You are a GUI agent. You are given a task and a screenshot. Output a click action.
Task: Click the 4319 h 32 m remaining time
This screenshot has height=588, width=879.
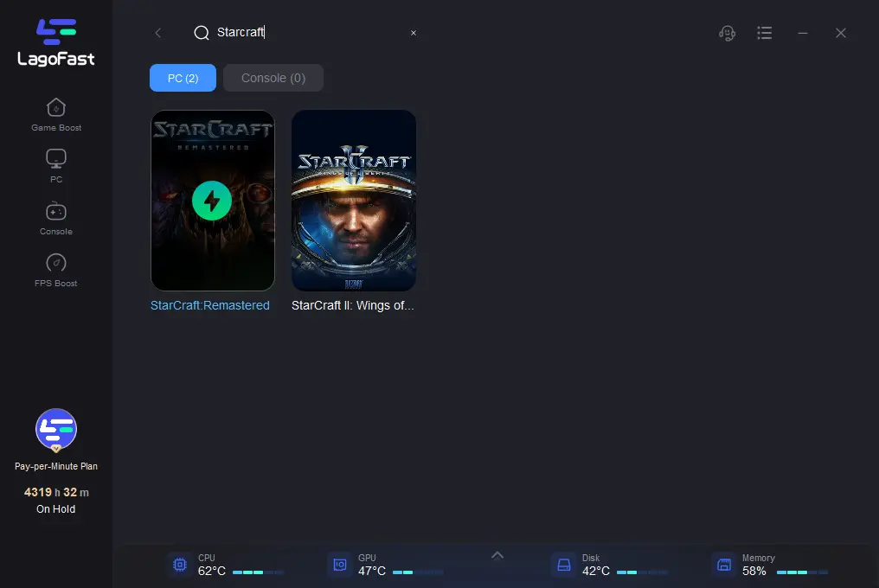[x=56, y=492]
